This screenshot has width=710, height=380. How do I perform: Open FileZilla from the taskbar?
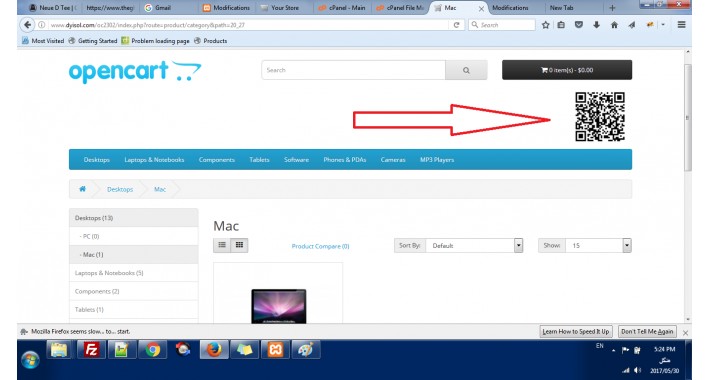pos(91,350)
